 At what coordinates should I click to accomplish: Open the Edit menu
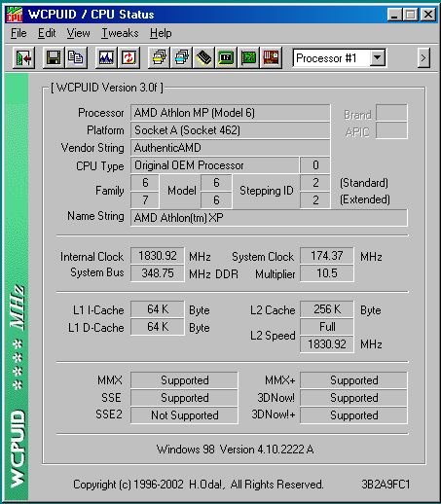[x=47, y=33]
